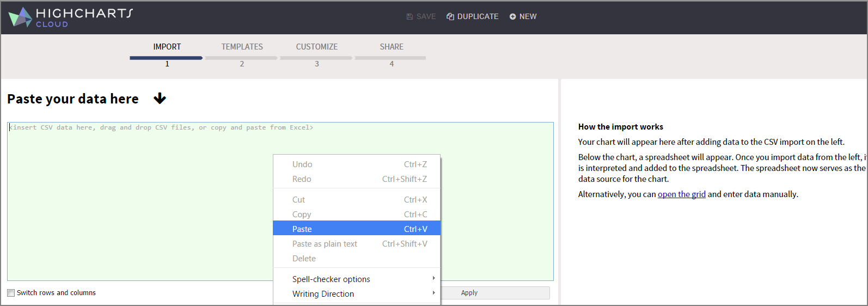
Task: Go to the Share step tab
Action: tap(392, 47)
